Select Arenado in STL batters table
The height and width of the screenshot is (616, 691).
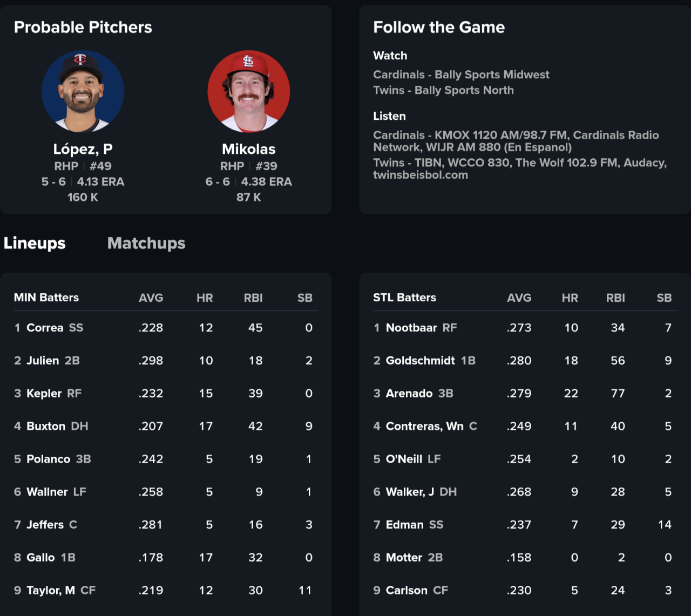(x=409, y=393)
